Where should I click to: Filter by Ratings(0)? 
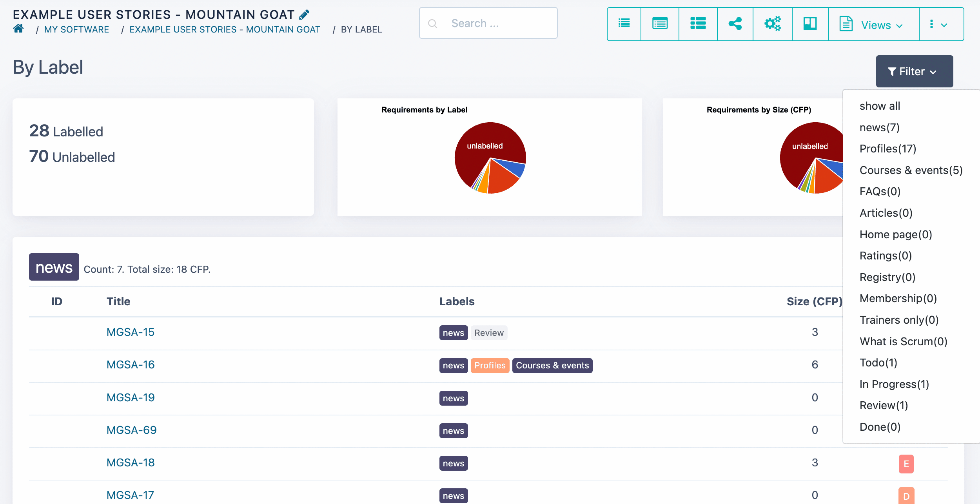point(886,256)
